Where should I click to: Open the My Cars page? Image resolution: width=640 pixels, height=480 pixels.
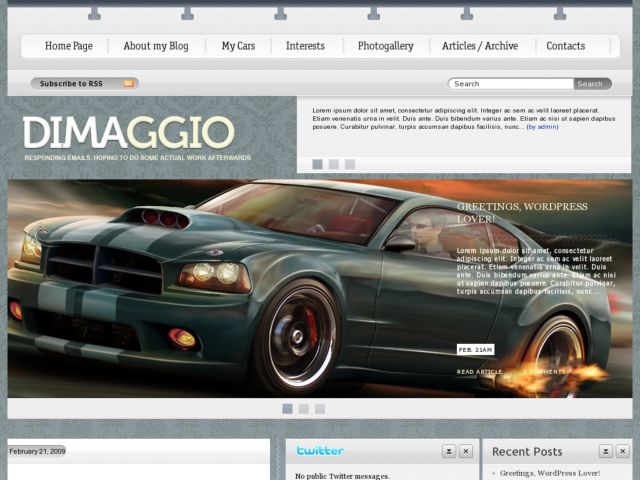pyautogui.click(x=238, y=46)
